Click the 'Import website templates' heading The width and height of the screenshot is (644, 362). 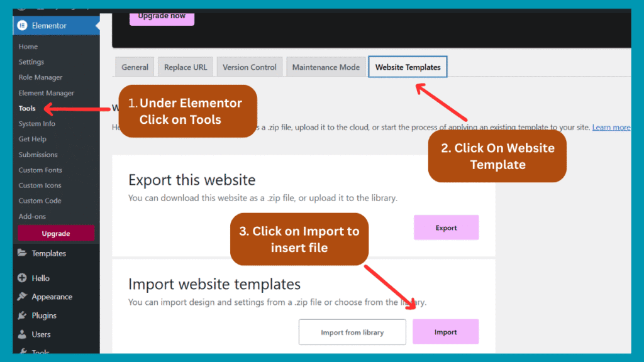pyautogui.click(x=214, y=284)
